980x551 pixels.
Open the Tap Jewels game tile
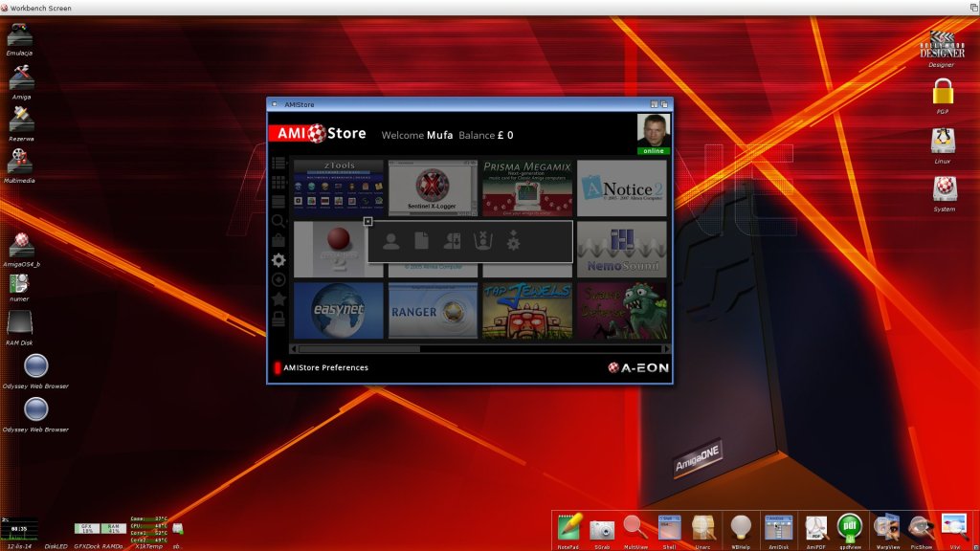click(527, 311)
